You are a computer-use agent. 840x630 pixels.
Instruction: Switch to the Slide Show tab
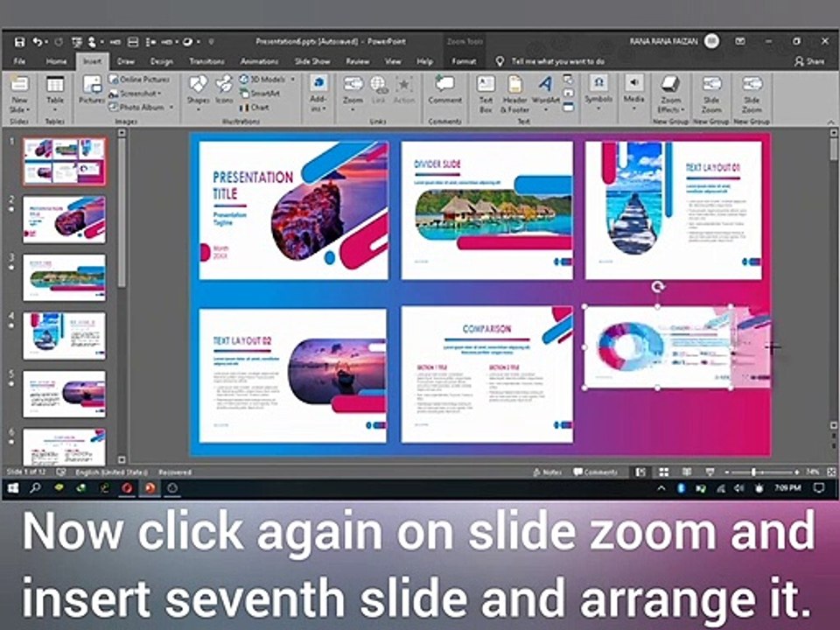pos(312,61)
